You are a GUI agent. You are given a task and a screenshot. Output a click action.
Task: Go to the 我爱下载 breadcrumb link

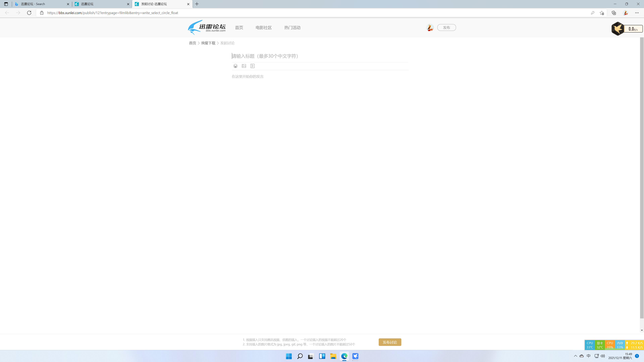(x=208, y=43)
